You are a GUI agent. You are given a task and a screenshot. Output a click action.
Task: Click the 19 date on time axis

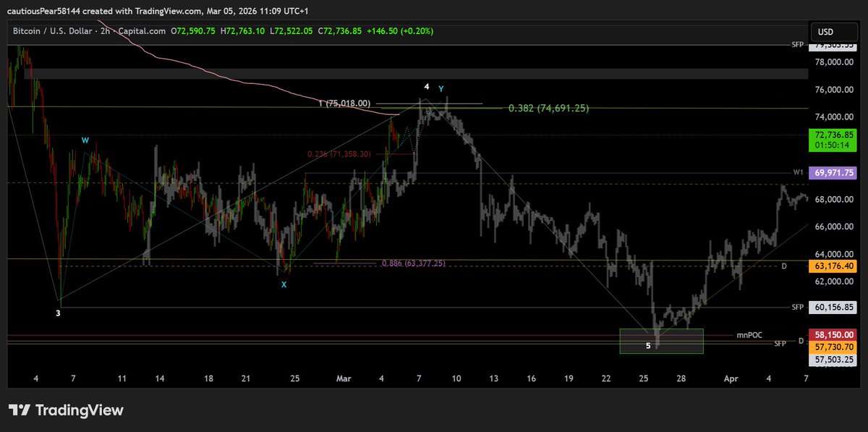[569, 378]
